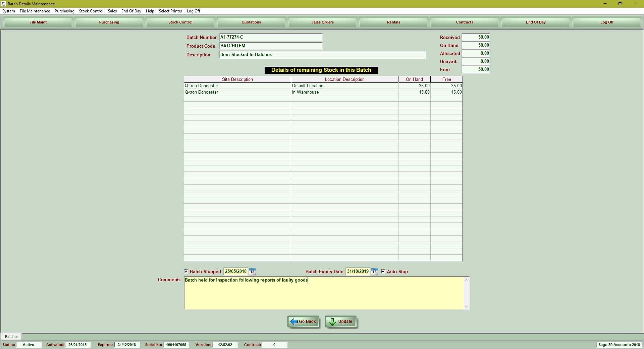Open the Sales menu
The image size is (644, 349).
112,11
